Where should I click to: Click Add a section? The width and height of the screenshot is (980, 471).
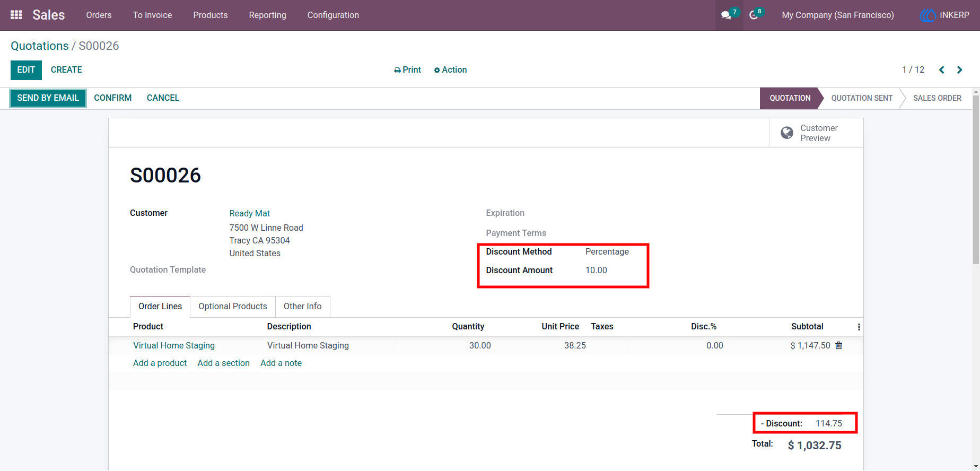click(223, 363)
